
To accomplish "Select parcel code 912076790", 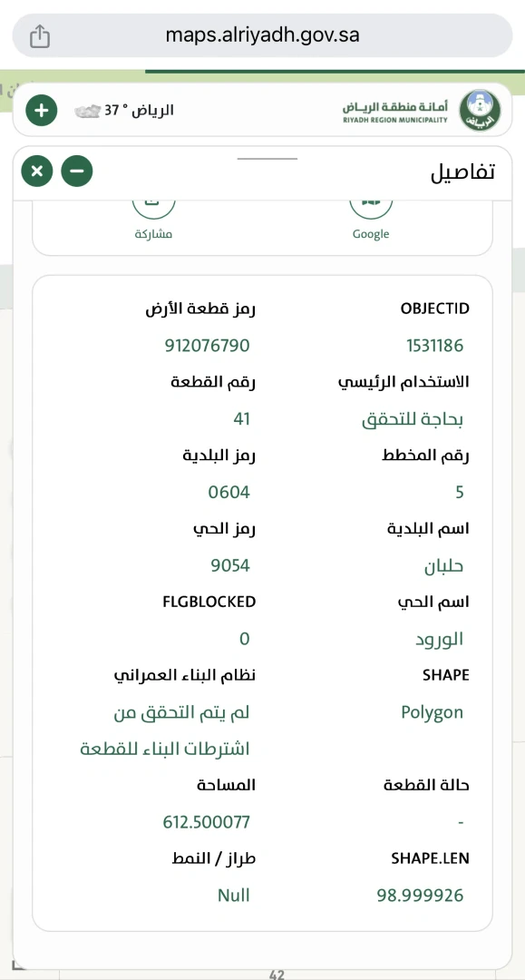I will click(208, 345).
